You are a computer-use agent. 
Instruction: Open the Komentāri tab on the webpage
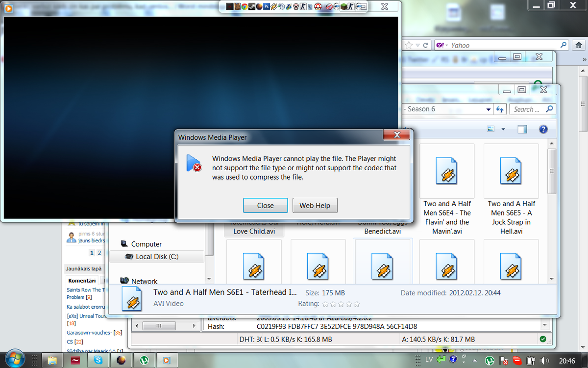(x=82, y=281)
